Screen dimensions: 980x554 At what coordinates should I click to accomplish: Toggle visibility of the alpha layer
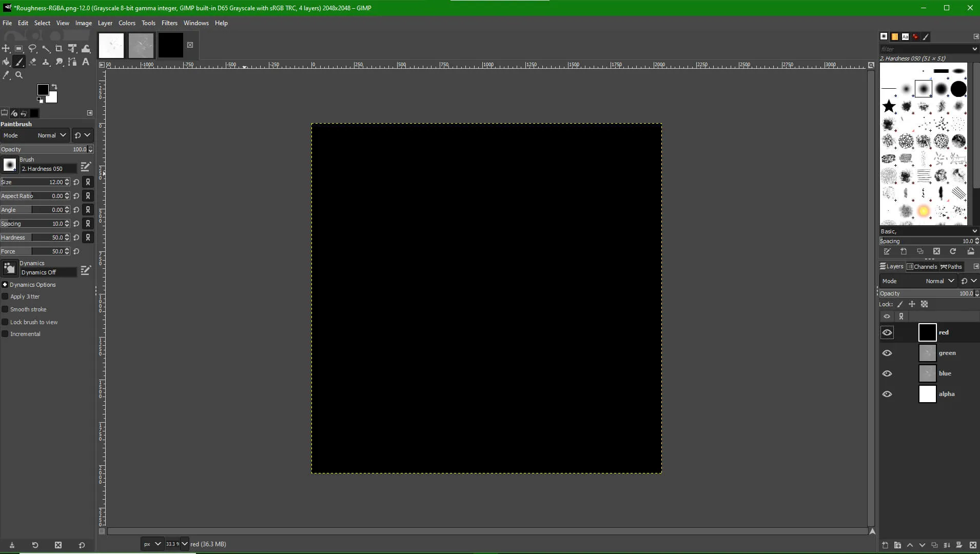point(887,394)
